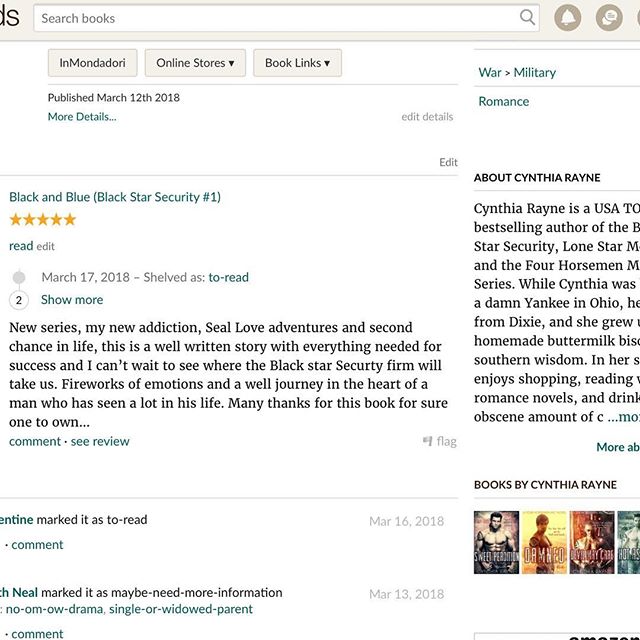Open the Romance genre link
The height and width of the screenshot is (640, 640).
tap(504, 101)
